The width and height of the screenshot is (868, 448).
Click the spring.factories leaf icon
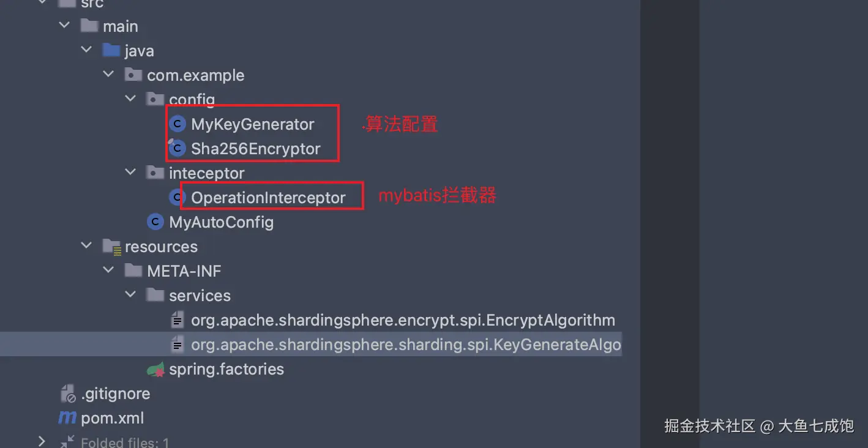coord(155,369)
